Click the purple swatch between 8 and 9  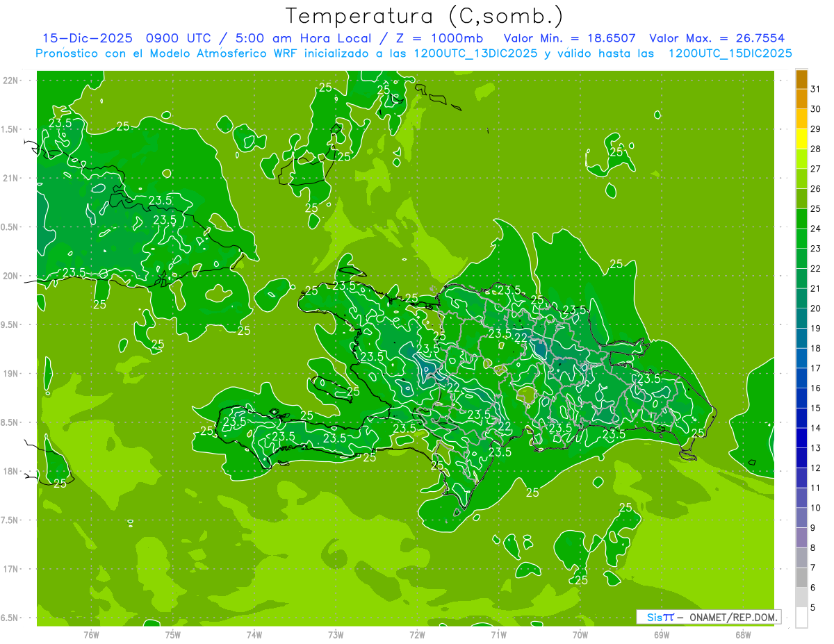[x=801, y=538]
